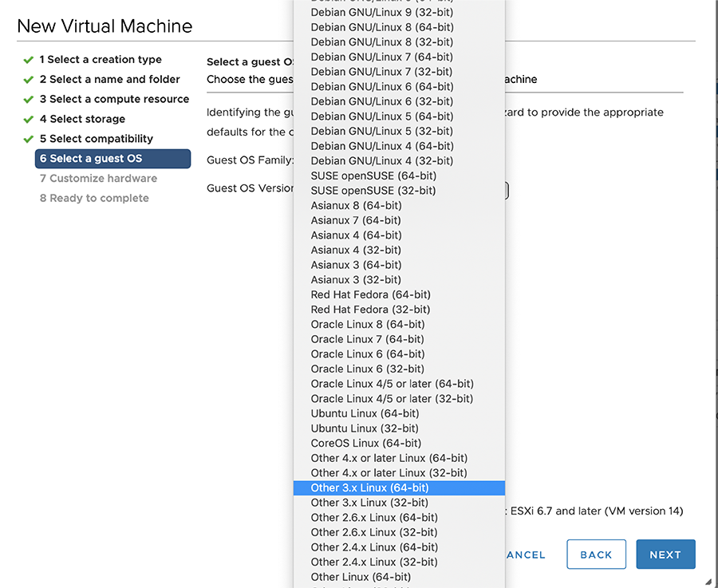Choose Debian GNU/Linux 7 (64-bit)
The height and width of the screenshot is (588, 718).
click(x=399, y=57)
